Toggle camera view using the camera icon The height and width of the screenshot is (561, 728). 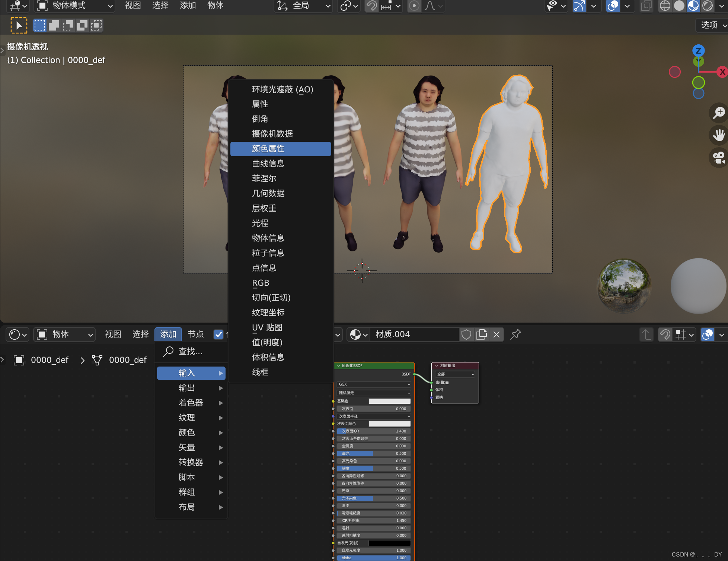tap(718, 158)
